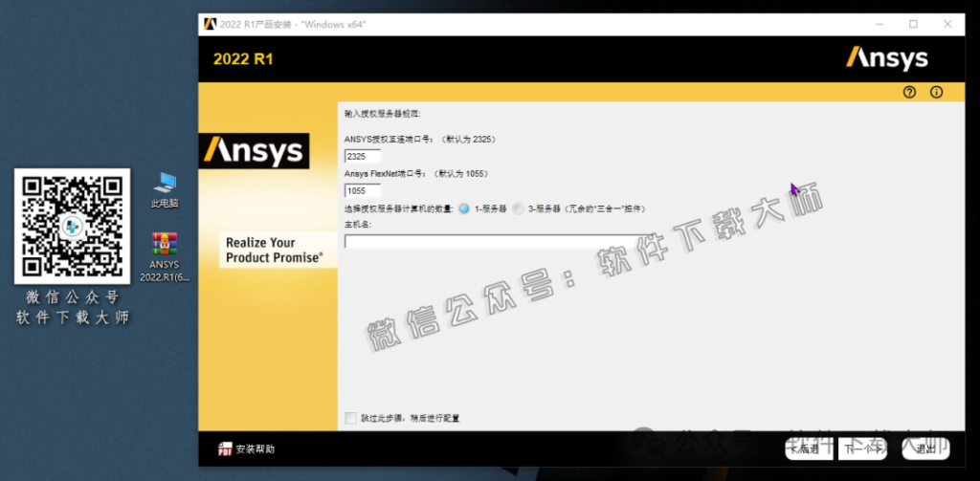Click the 主机名 hostname input field

[497, 241]
